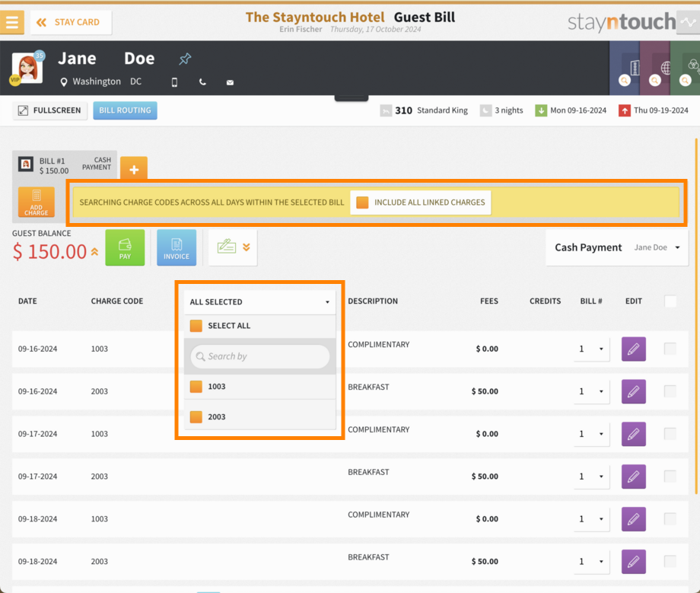The image size is (700, 593).
Task: Open bill number dropdown for 09-17-2024 Complimentary
Action: [591, 434]
